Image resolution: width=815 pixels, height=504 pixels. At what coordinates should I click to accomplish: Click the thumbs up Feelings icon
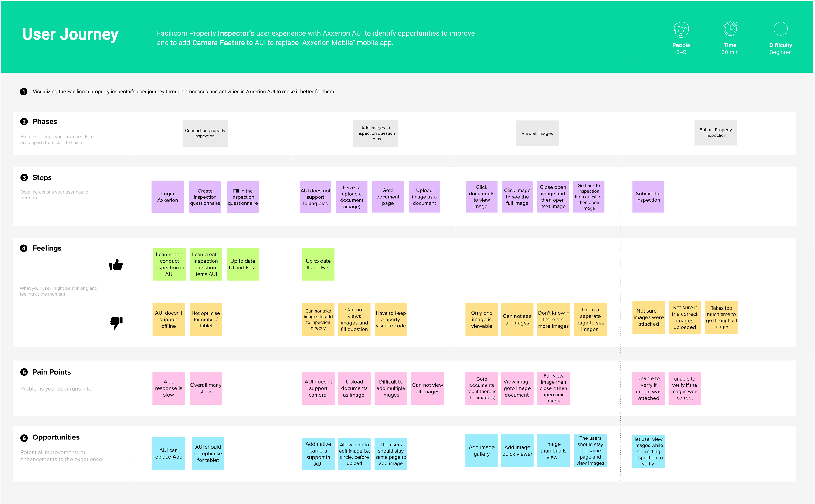(116, 265)
